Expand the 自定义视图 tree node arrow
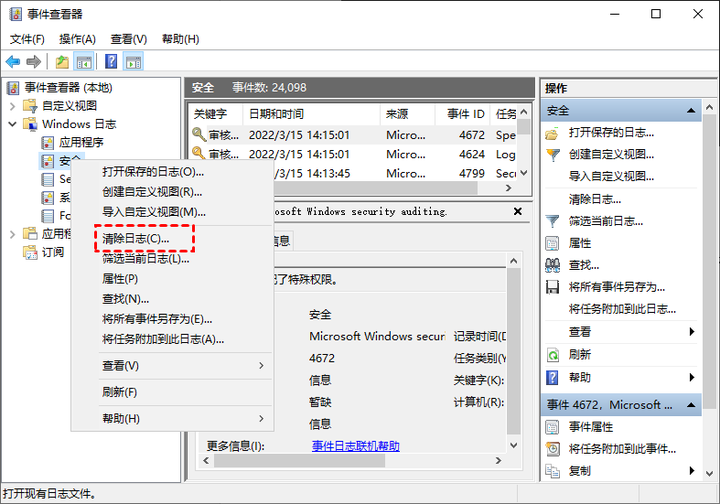 pyautogui.click(x=12, y=106)
